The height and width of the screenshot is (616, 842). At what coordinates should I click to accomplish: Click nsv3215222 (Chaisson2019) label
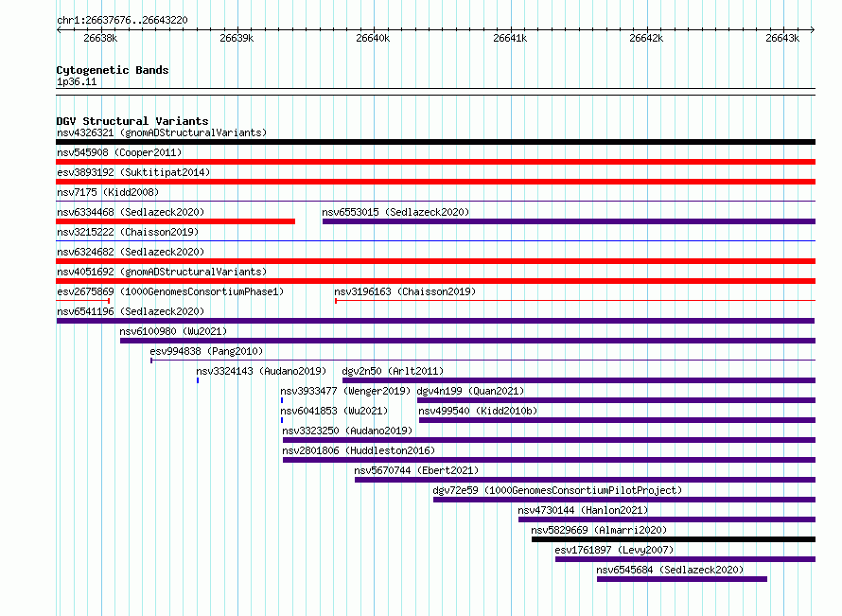(128, 232)
